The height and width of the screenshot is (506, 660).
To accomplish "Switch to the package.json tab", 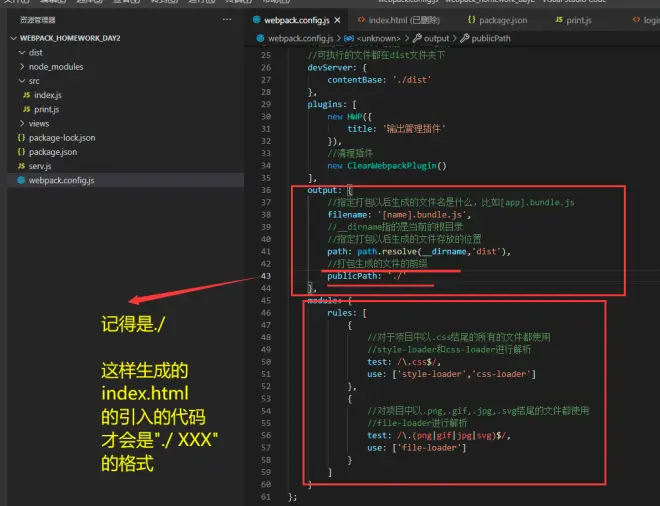I will coord(503,20).
